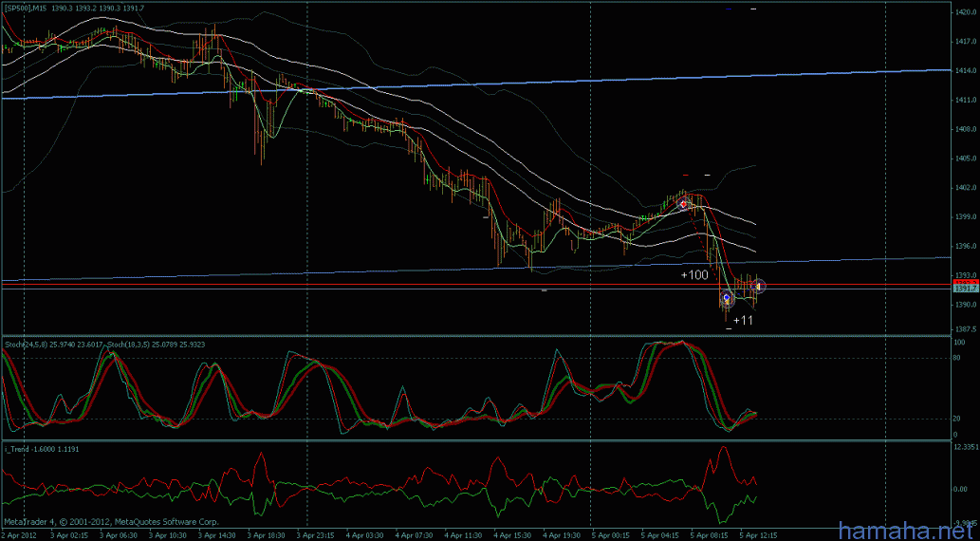Select the blue diamond trade marker near 1390.5
The image size is (980, 541).
pyautogui.click(x=727, y=298)
